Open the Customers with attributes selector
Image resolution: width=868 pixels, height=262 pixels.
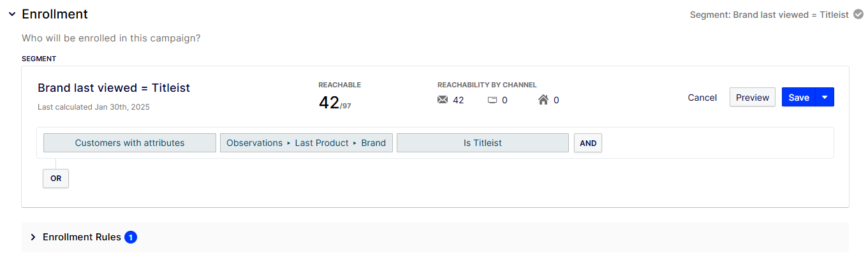(129, 143)
